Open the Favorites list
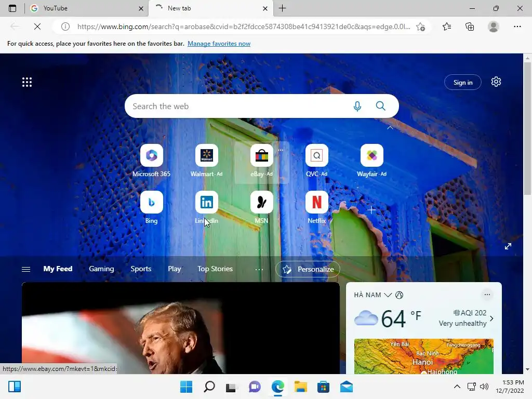 point(447,26)
